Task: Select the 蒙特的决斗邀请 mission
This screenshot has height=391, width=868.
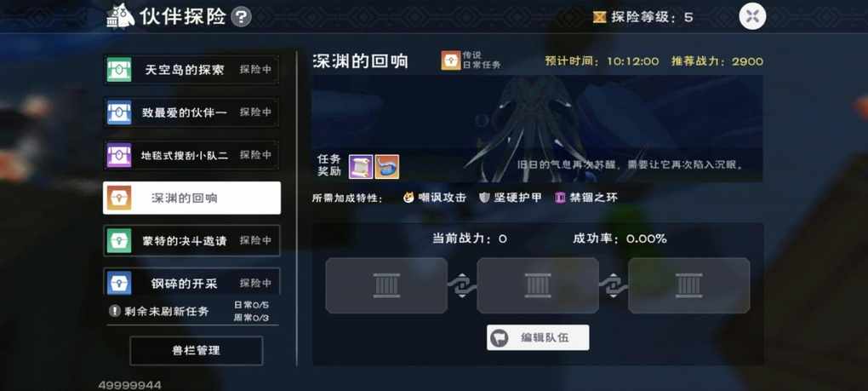Action: 191,241
